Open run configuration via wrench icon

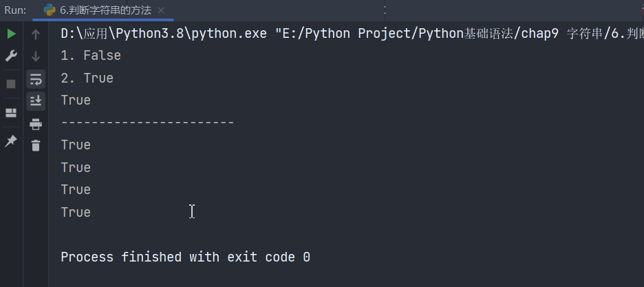(11, 56)
